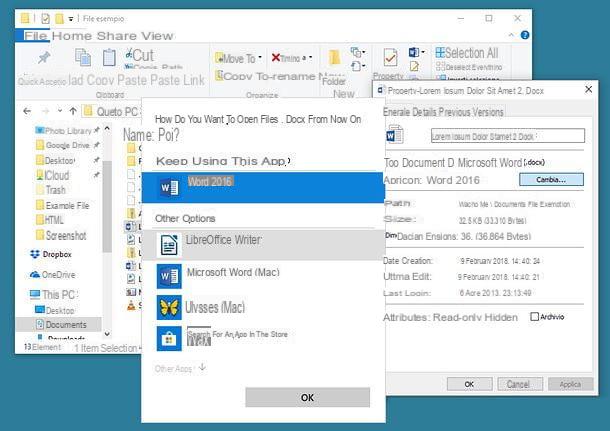
Task: Click the Properties checkmark icon in ribbon
Action: 390,58
